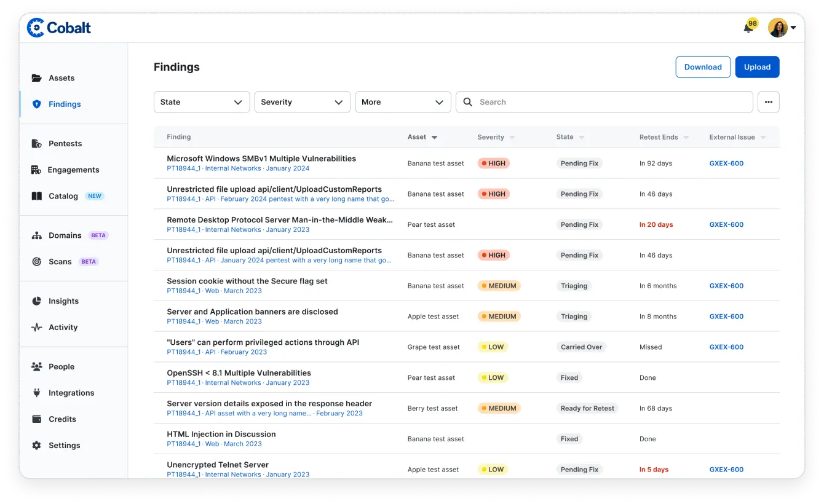Click the Findings shield icon
The image size is (824, 504).
point(37,104)
